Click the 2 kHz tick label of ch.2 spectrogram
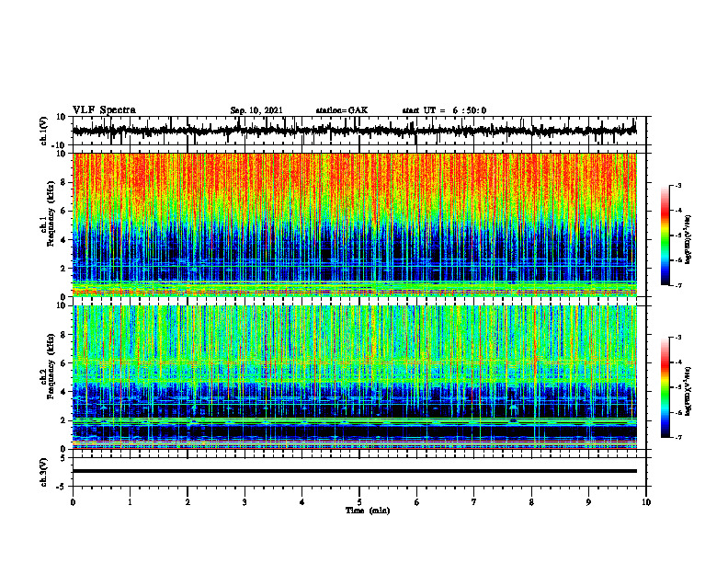 (63, 420)
